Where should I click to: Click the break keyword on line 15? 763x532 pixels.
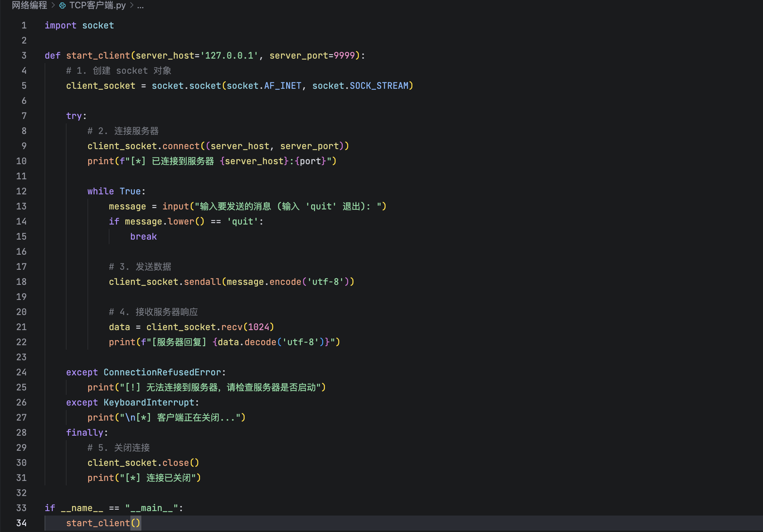tap(143, 237)
